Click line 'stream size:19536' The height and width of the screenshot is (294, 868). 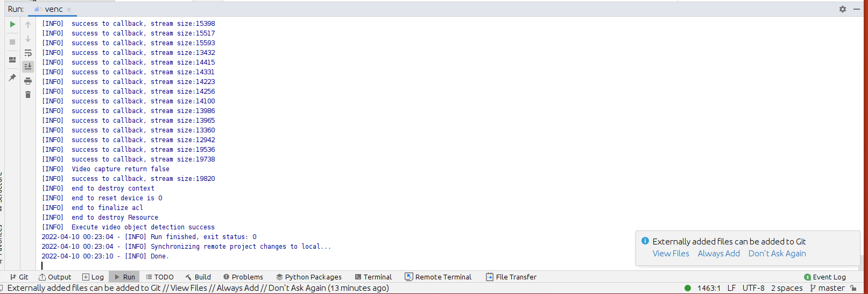(x=128, y=150)
